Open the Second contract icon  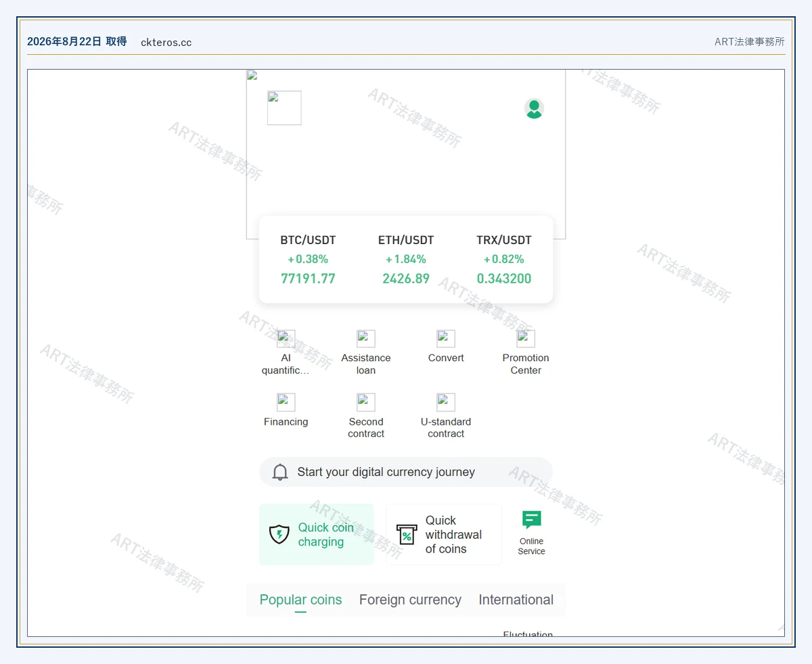pyautogui.click(x=366, y=402)
